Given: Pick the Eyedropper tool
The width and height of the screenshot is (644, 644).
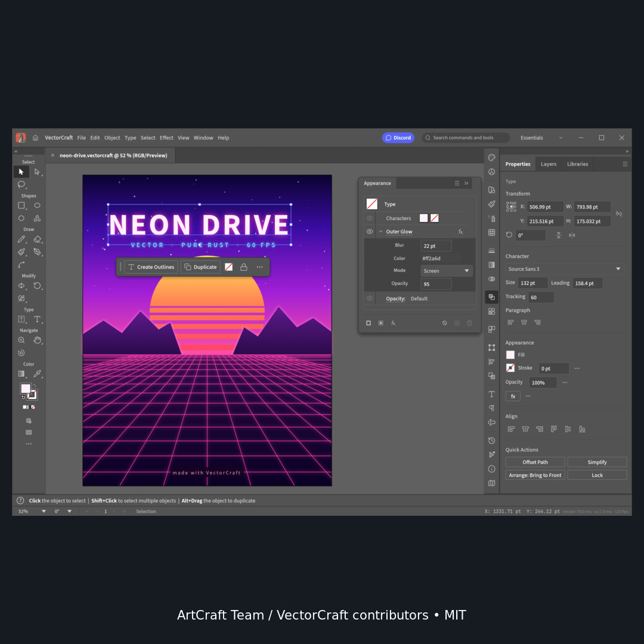Looking at the screenshot, I should click(38, 374).
